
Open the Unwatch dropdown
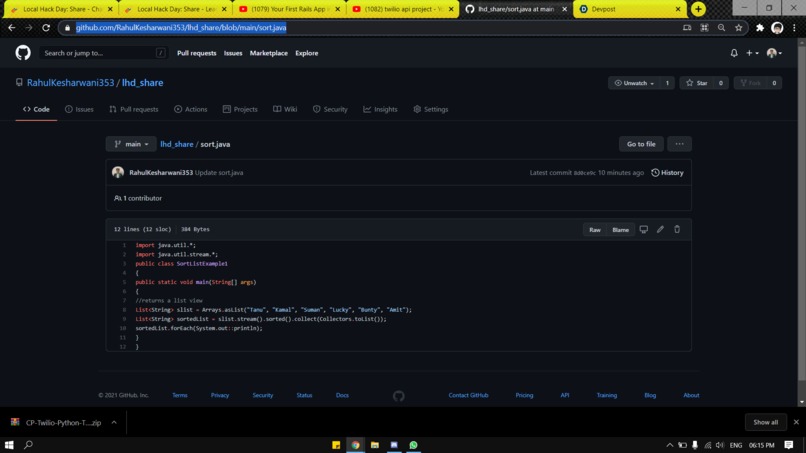pos(634,83)
